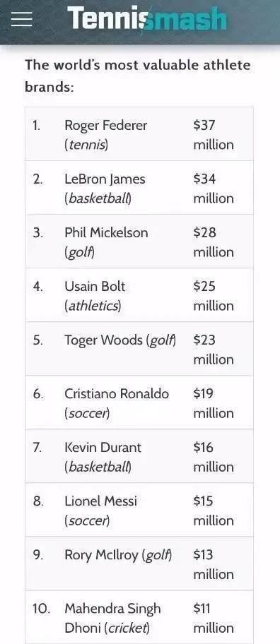Image resolution: width=280 pixels, height=644 pixels.
Task: Open the hamburger menu icon
Action: pyautogui.click(x=22, y=19)
